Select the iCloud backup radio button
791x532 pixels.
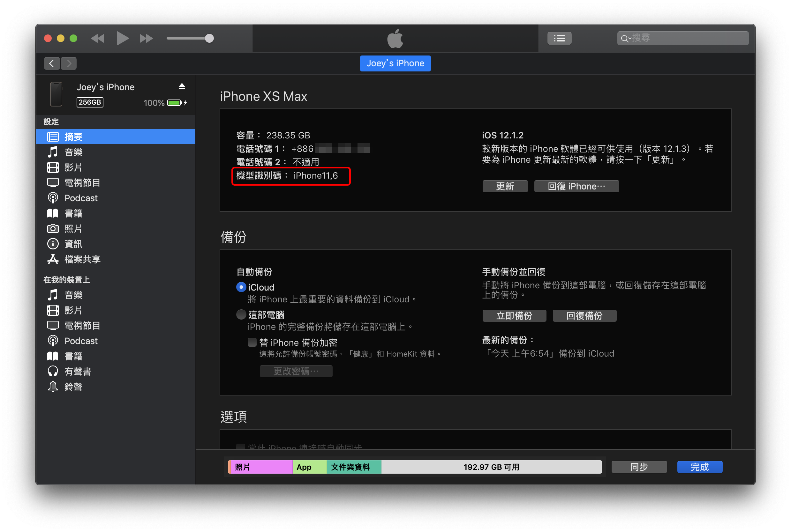point(241,287)
